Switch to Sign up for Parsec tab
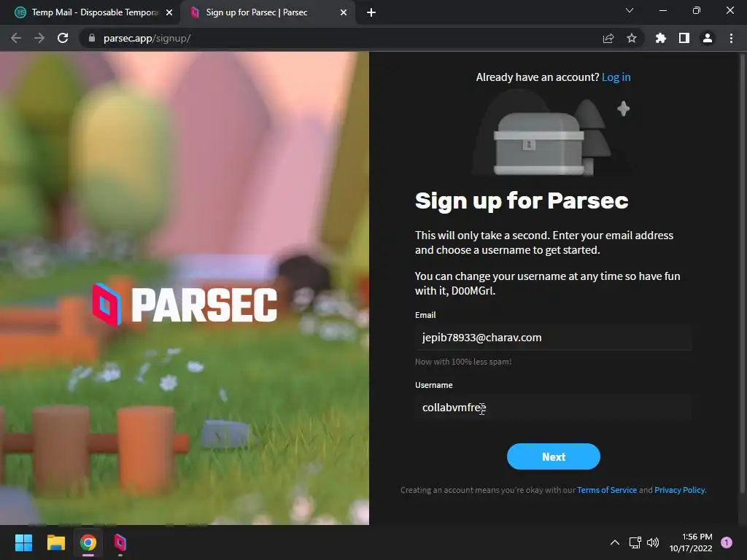This screenshot has height=560, width=747. click(x=267, y=12)
